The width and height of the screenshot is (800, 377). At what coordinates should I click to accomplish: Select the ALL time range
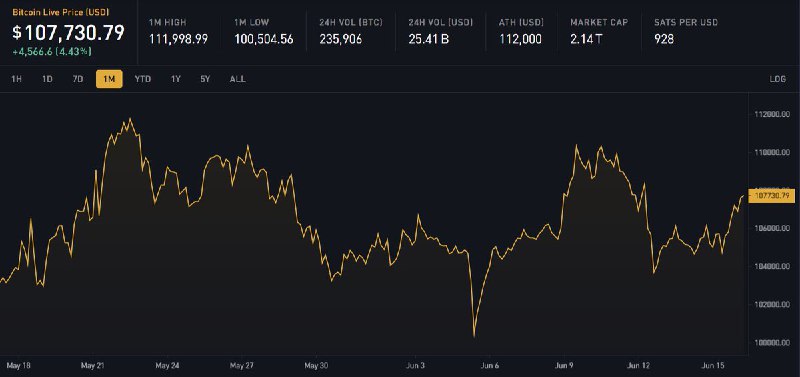pyautogui.click(x=237, y=79)
